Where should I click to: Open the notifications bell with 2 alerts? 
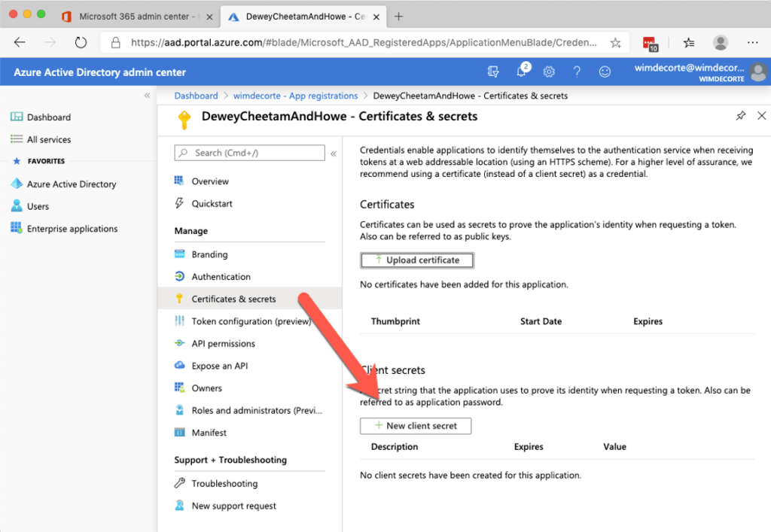pos(522,71)
